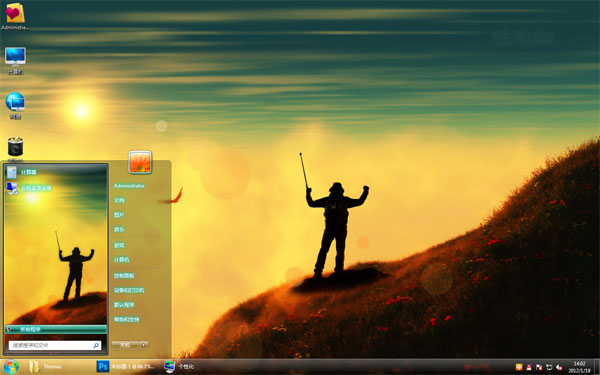Image resolution: width=600 pixels, height=375 pixels.
Task: Expand 所有程序 list
Action: (x=56, y=329)
